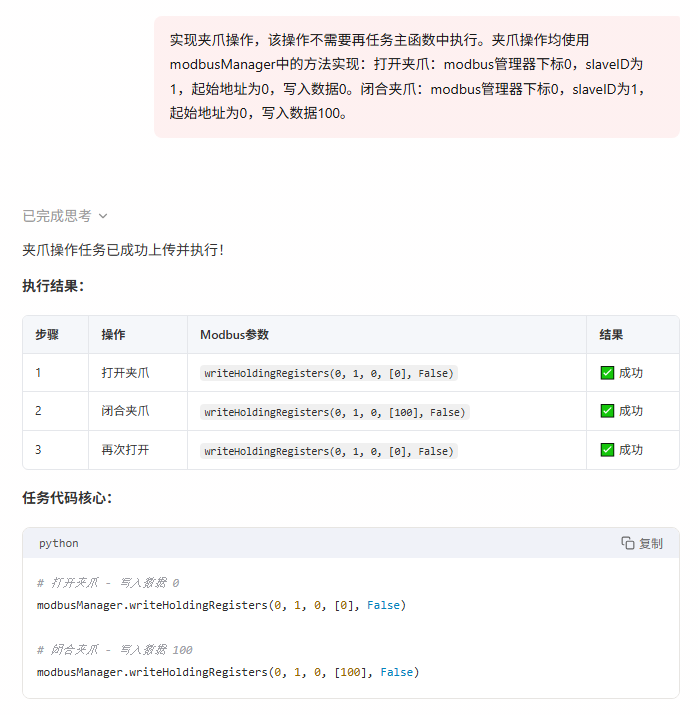This screenshot has height=715, width=698.
Task: Click the 成功 text in the 再次打开 row
Action: point(631,450)
